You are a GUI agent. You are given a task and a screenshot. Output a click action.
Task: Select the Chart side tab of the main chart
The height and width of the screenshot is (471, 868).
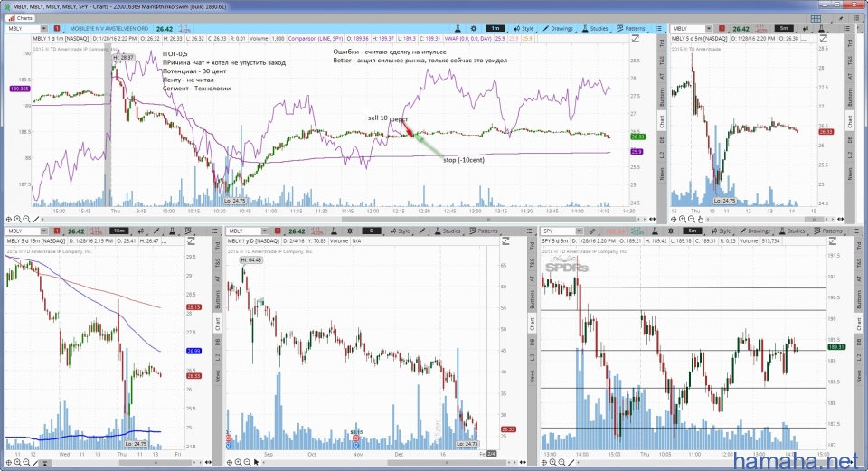pyautogui.click(x=662, y=121)
